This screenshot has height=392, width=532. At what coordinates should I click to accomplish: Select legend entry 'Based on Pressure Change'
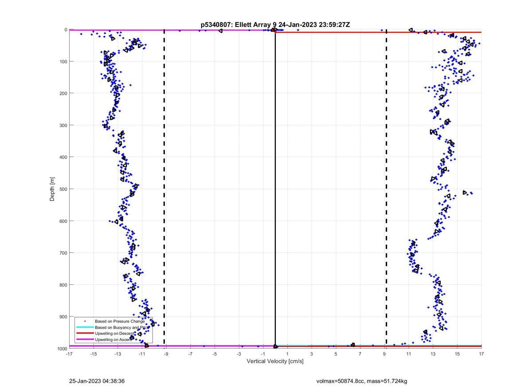pyautogui.click(x=120, y=321)
